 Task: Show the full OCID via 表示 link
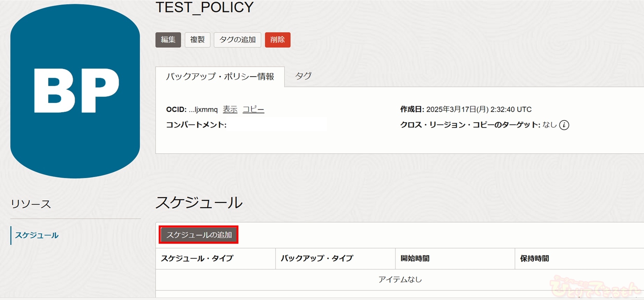[x=230, y=110]
